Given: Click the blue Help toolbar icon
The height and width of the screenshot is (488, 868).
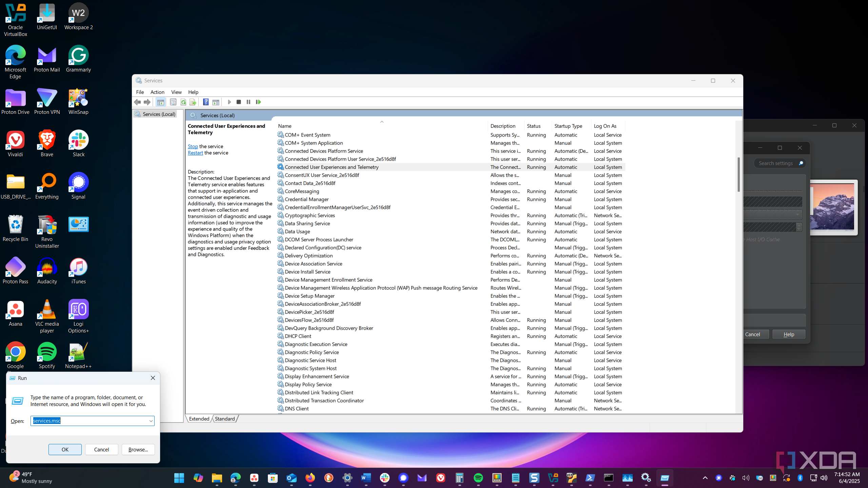Looking at the screenshot, I should coord(206,102).
